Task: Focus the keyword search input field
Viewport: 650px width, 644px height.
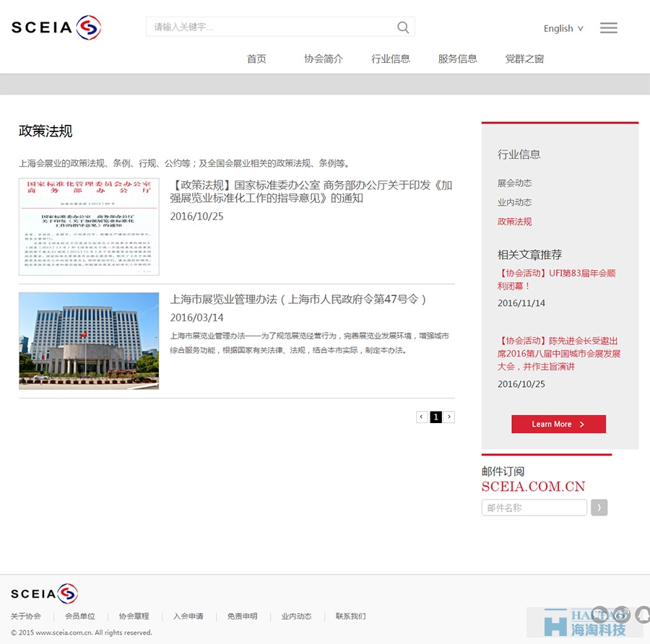Action: pos(272,27)
